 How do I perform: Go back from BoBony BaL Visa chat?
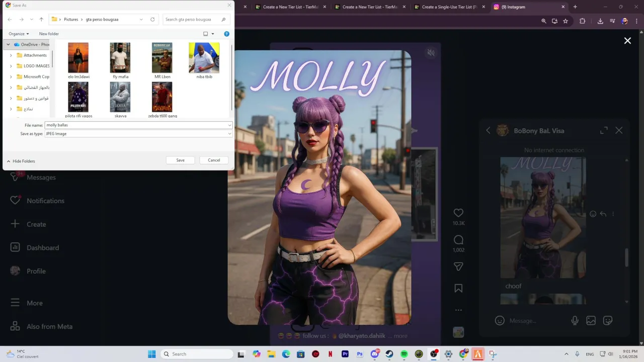[488, 130]
